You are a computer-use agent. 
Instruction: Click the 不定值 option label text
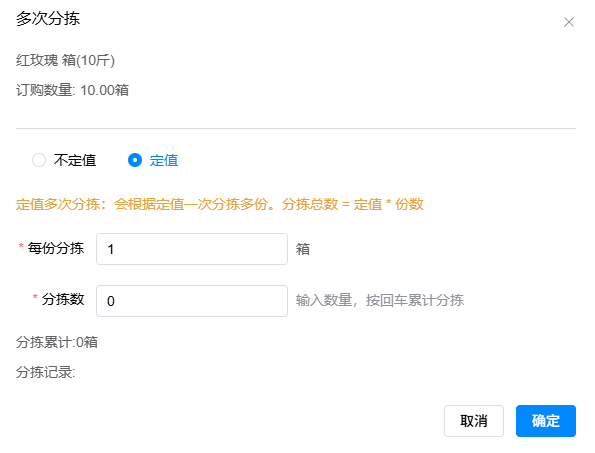75,160
